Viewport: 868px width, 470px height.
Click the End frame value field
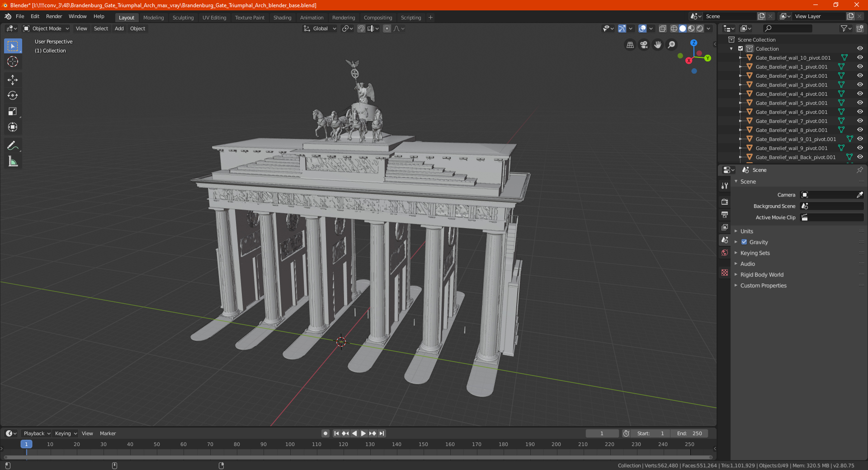click(689, 433)
